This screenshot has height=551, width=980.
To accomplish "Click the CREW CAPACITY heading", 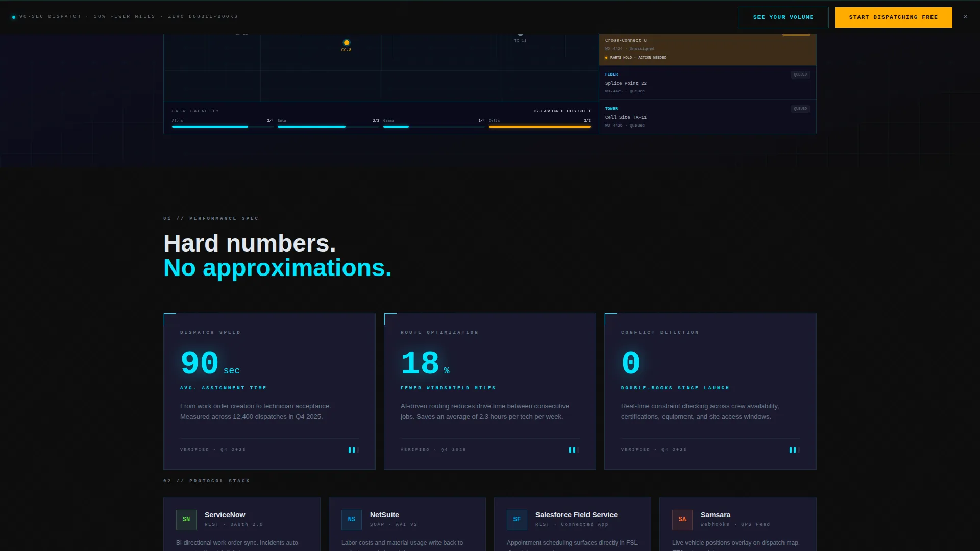I will coord(195,111).
